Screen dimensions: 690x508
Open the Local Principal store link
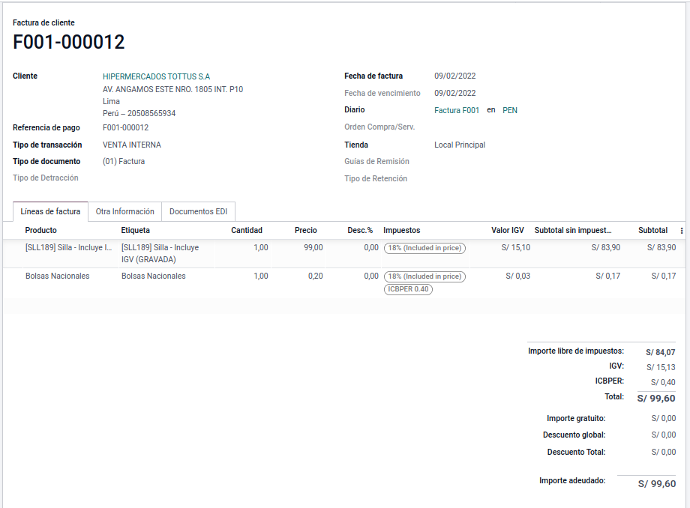point(459,145)
